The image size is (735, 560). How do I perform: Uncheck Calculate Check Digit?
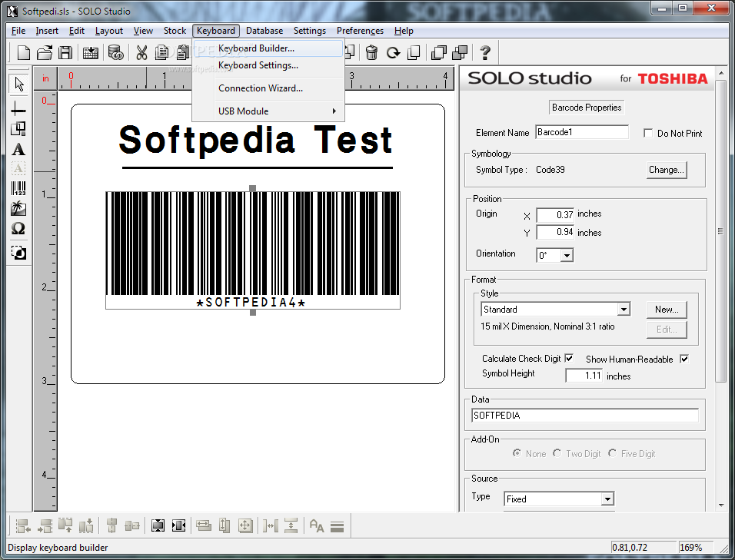[x=569, y=359]
